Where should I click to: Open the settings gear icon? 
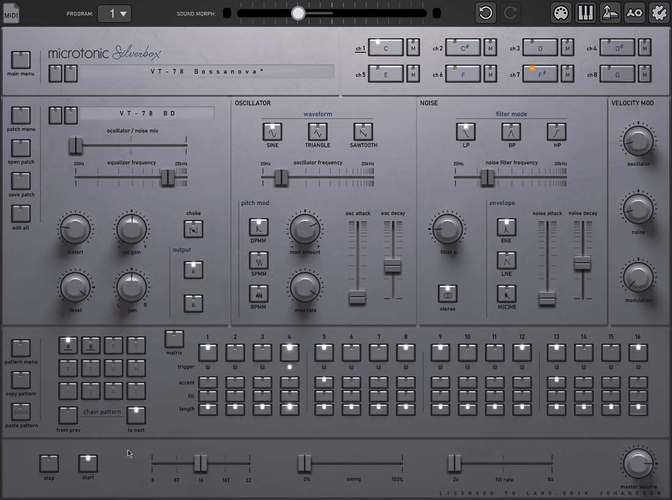pyautogui.click(x=659, y=13)
